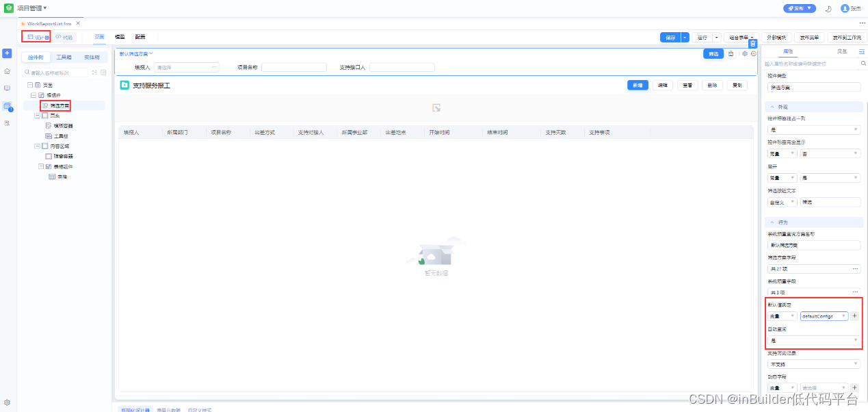Click the 填报人 column header
Screen dimensions: 868x412
[x=131, y=132]
